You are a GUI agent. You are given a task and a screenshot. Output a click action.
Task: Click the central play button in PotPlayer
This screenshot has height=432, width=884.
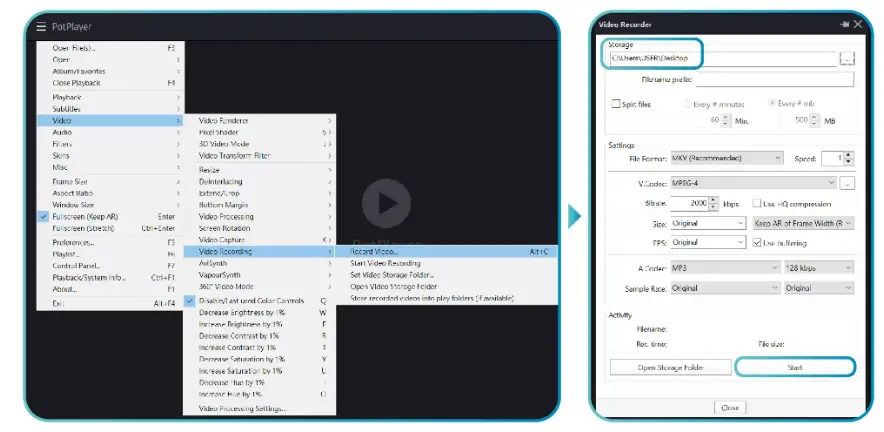(386, 203)
